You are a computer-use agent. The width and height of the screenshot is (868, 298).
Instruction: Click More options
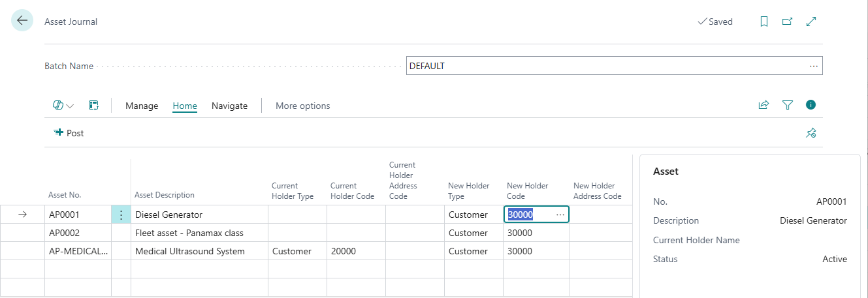[x=302, y=106]
